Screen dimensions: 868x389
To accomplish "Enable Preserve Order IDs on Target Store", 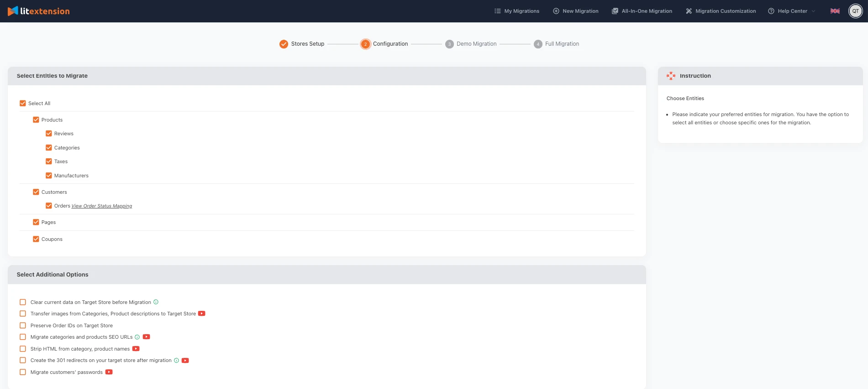I will [23, 325].
